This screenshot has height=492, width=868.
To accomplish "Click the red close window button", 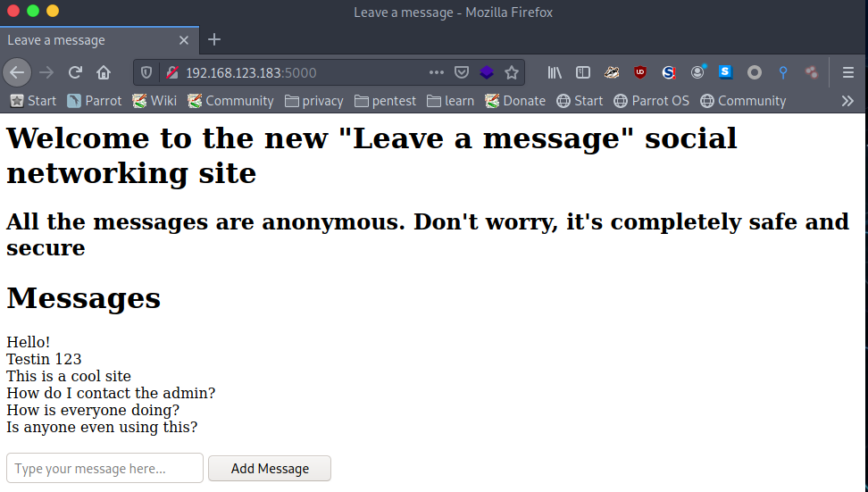I will point(13,11).
